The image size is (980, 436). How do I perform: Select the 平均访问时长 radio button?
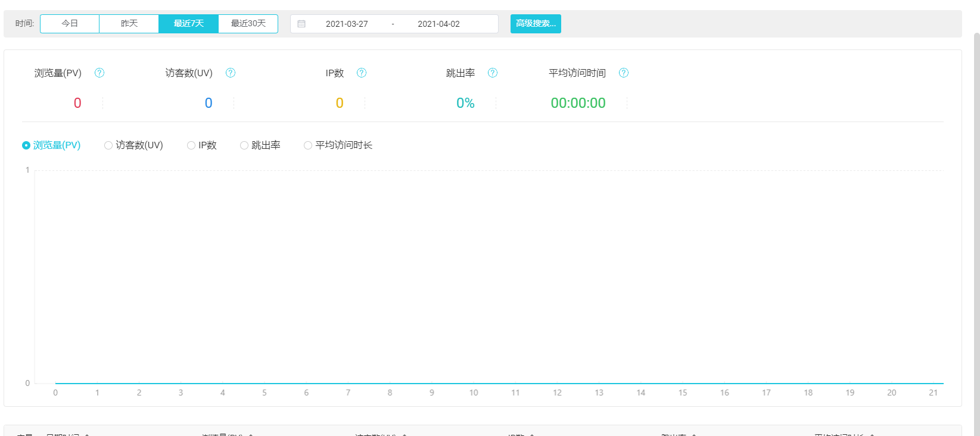(x=308, y=145)
